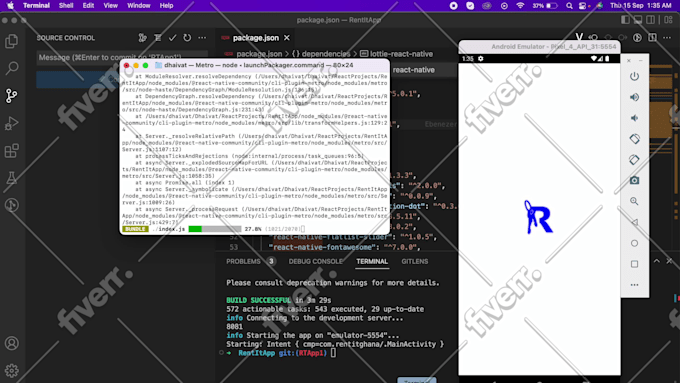Select the package.json editor tab
Screen dimensions: 680x383
pos(255,38)
